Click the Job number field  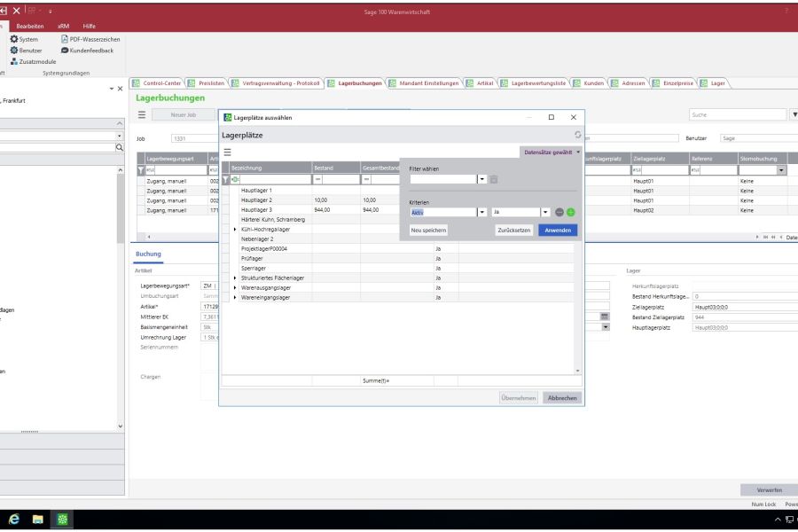tap(195, 138)
